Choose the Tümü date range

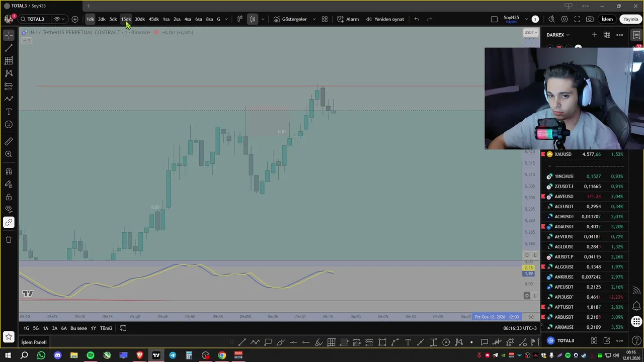[106, 328]
